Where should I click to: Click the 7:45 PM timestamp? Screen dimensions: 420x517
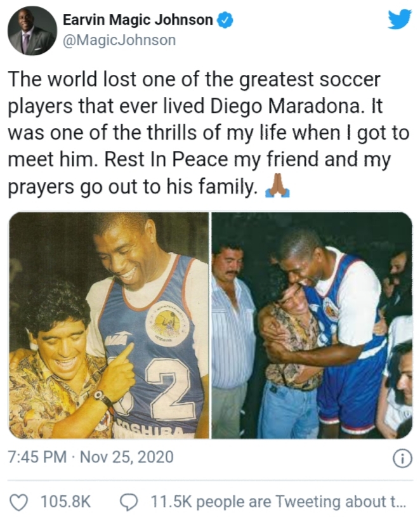pyautogui.click(x=37, y=457)
